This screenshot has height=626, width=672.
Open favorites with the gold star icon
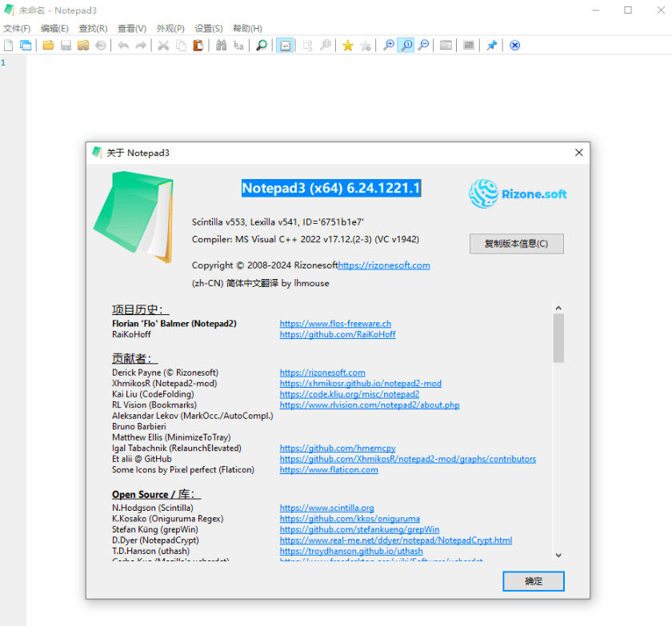348,46
